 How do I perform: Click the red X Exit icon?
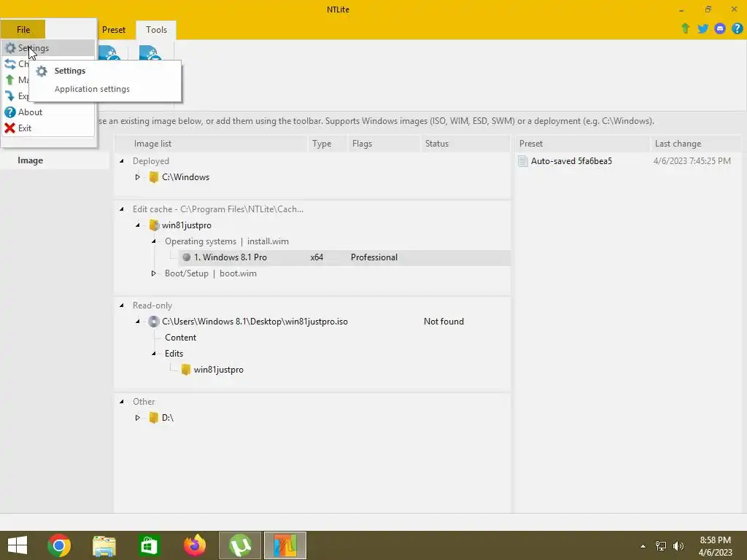[9, 128]
